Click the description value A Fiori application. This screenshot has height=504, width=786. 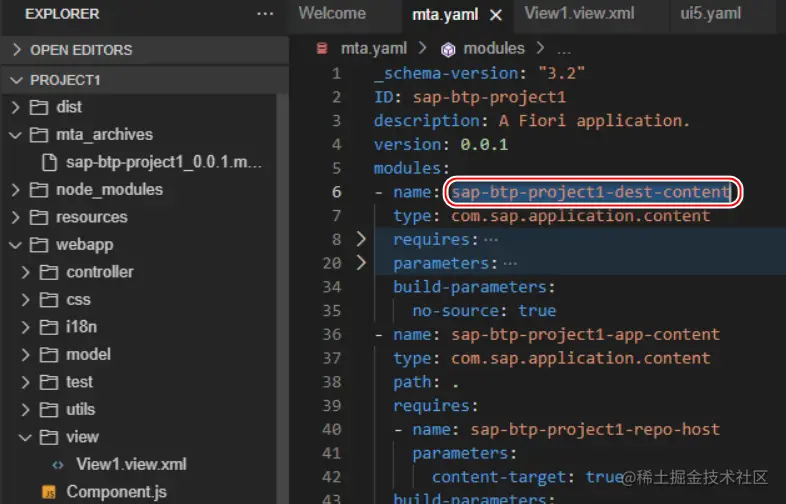(x=594, y=120)
